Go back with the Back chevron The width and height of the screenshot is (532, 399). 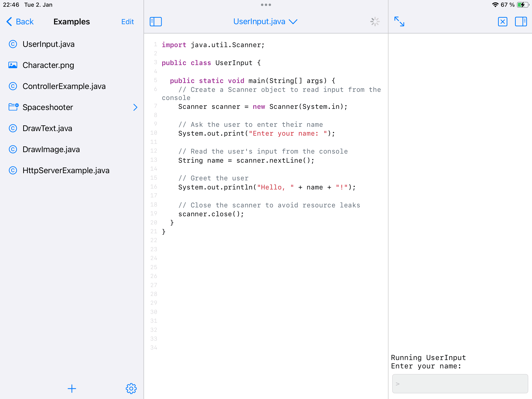[20, 22]
